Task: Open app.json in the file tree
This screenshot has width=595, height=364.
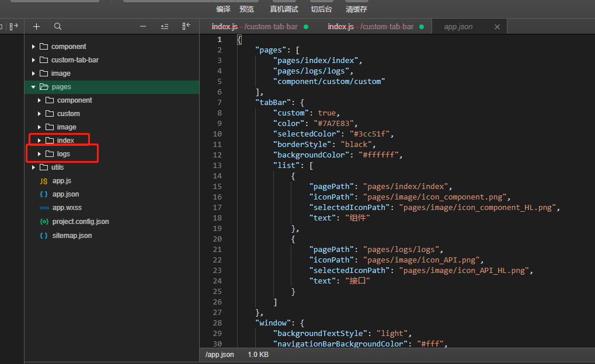Action: point(65,194)
